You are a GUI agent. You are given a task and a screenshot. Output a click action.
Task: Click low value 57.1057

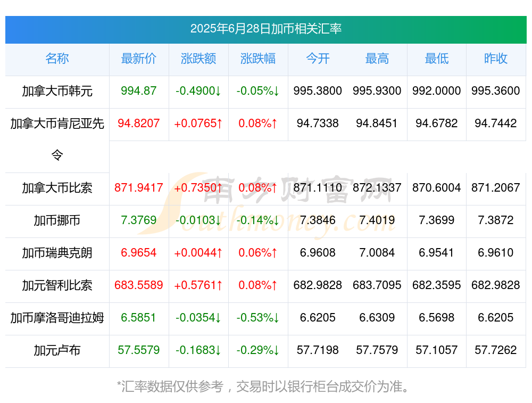437,350
